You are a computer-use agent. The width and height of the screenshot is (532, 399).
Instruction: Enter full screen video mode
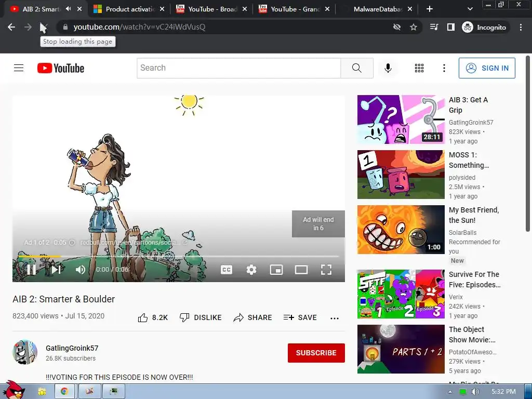point(326,270)
